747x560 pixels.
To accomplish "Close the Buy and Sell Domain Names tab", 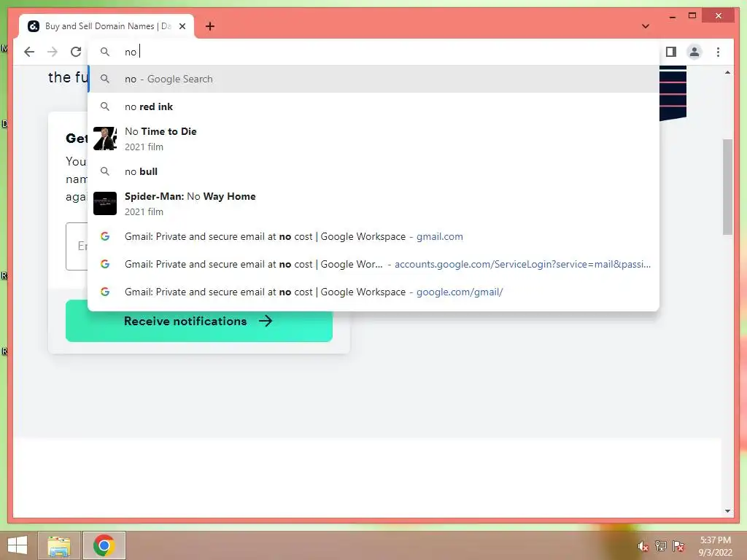I will pyautogui.click(x=182, y=26).
